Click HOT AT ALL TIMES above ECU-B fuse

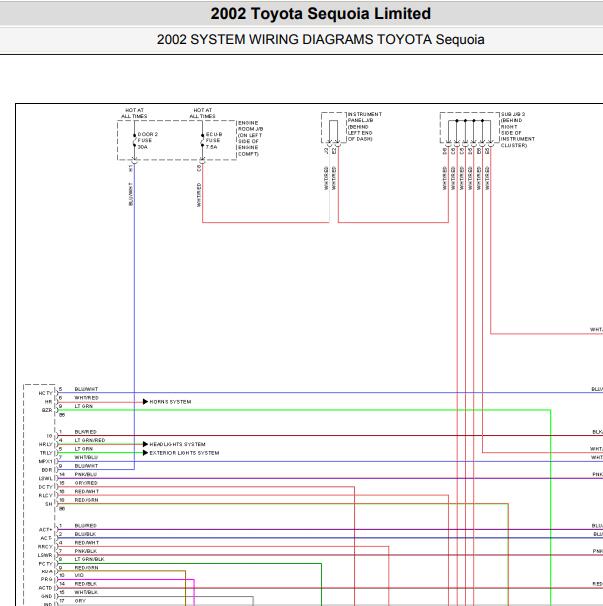(x=202, y=113)
